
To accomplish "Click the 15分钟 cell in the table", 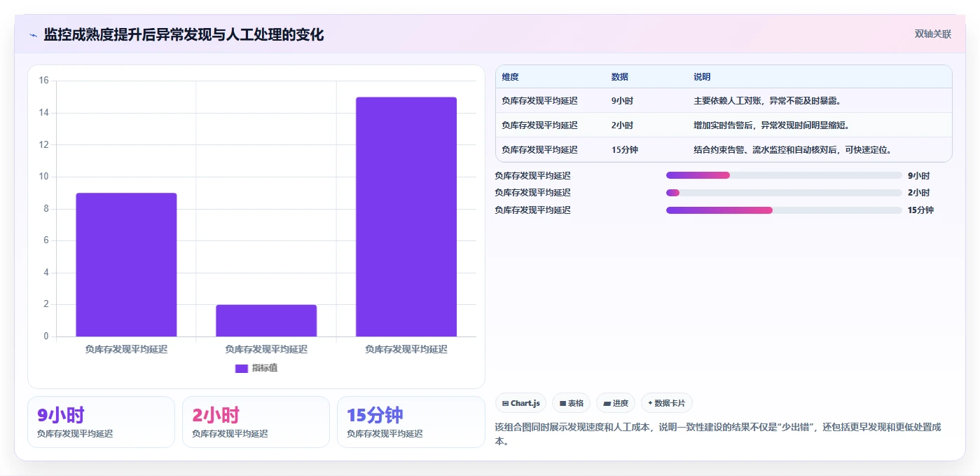I will tap(625, 150).
